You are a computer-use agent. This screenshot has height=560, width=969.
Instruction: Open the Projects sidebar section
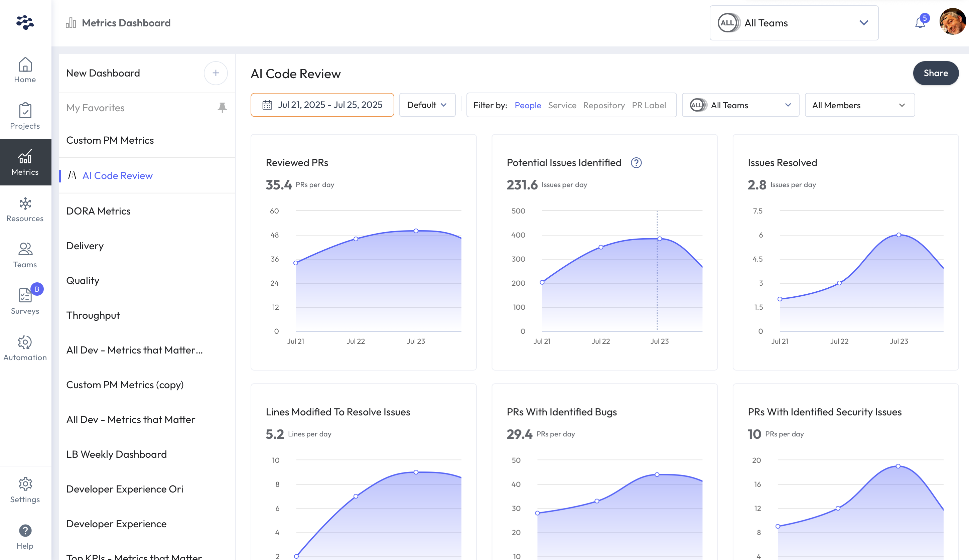pyautogui.click(x=25, y=116)
